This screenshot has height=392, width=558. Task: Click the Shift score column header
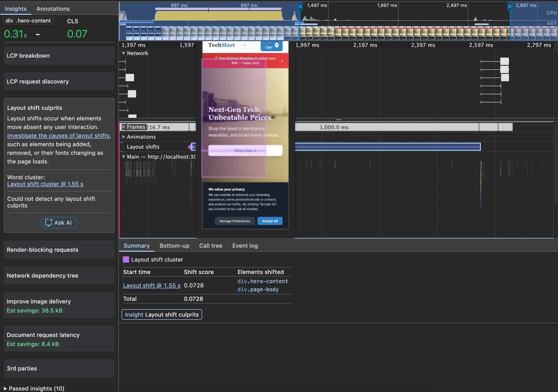(x=199, y=272)
